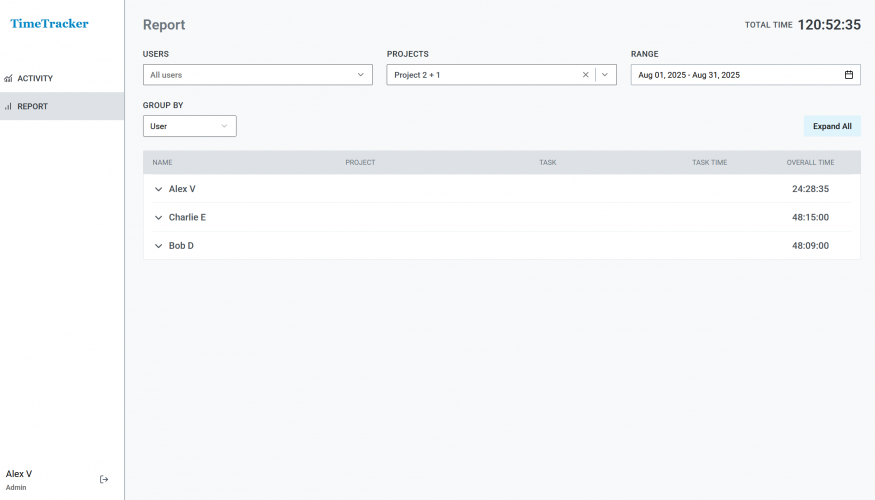
Task: Click the logout icon next to Alex V
Action: [x=104, y=479]
